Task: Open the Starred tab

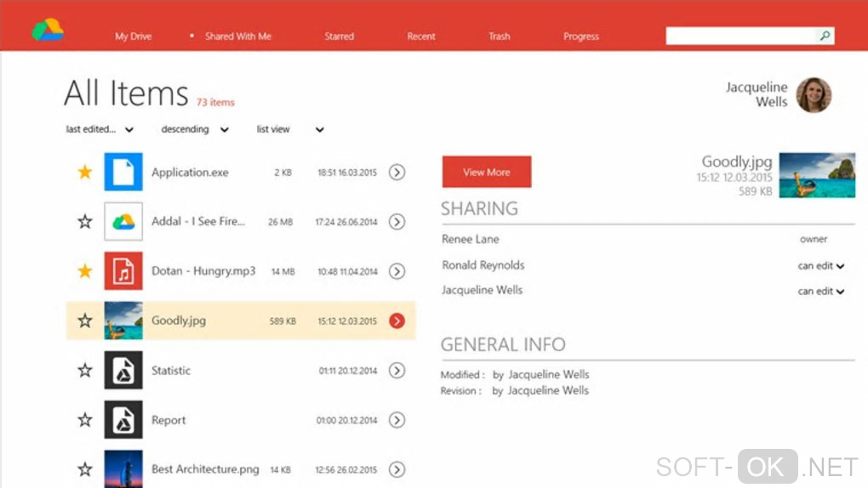Action: click(x=339, y=37)
